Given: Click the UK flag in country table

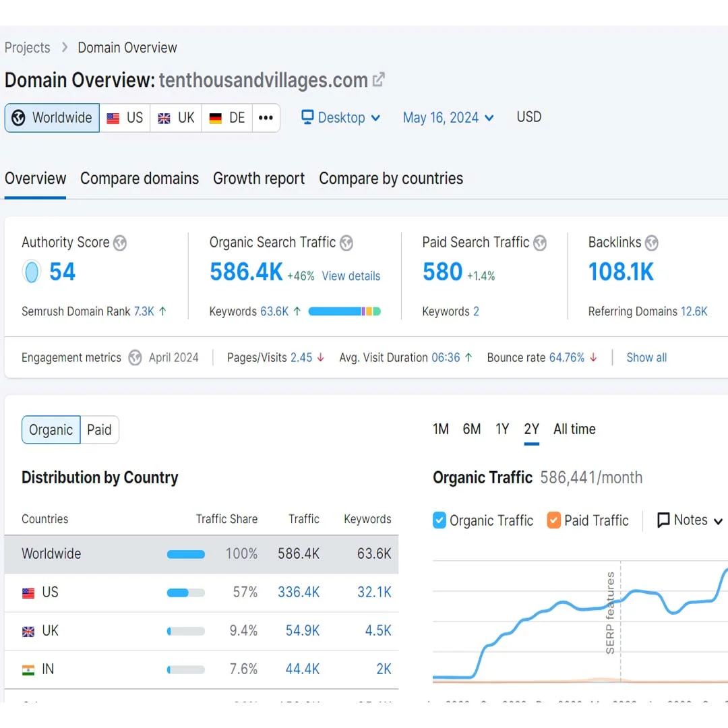Looking at the screenshot, I should (x=28, y=632).
